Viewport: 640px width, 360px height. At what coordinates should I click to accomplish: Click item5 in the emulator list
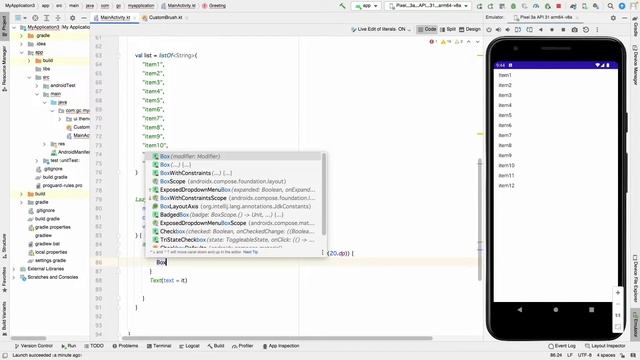point(505,115)
